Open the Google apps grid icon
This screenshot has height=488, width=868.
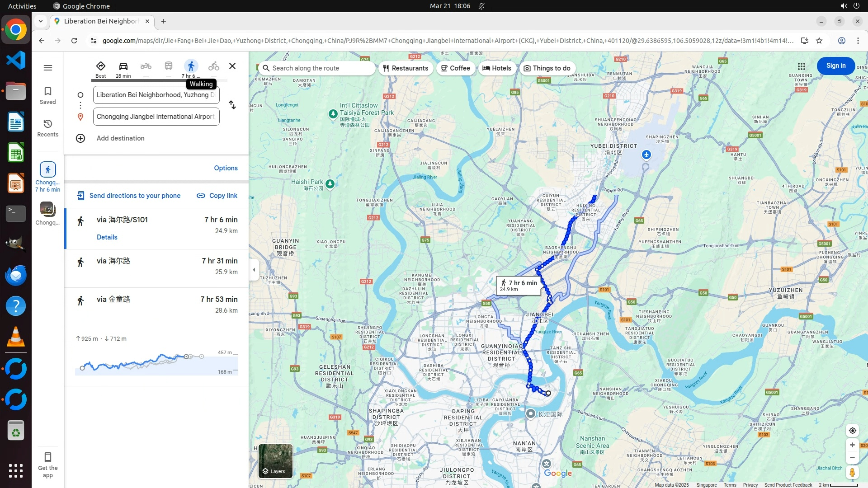[801, 66]
